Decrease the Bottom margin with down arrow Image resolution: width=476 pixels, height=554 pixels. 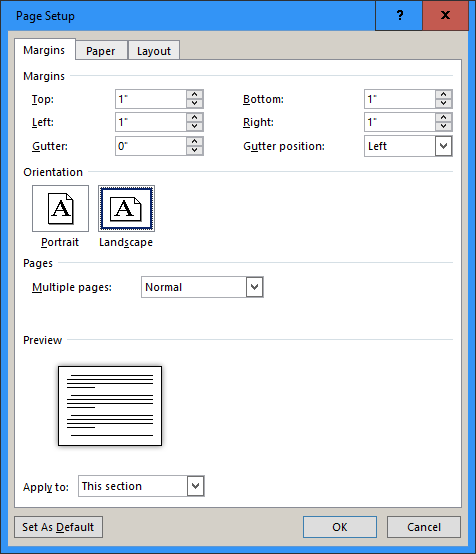click(x=443, y=103)
